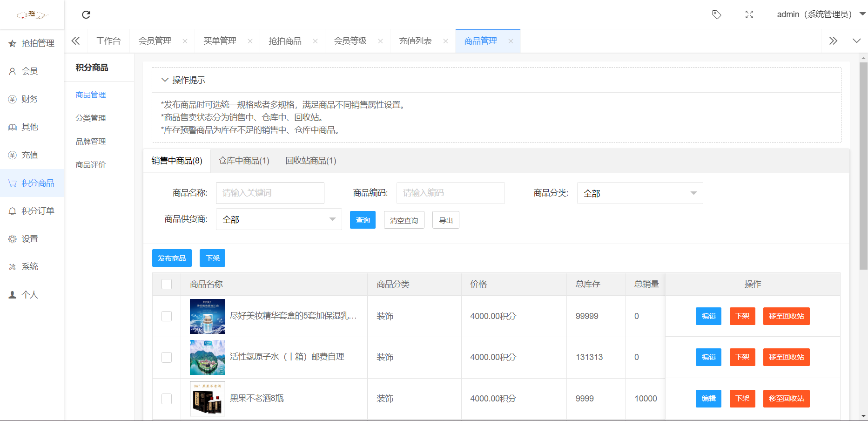
Task: Collapse the 操作提示 panel
Action: point(165,80)
